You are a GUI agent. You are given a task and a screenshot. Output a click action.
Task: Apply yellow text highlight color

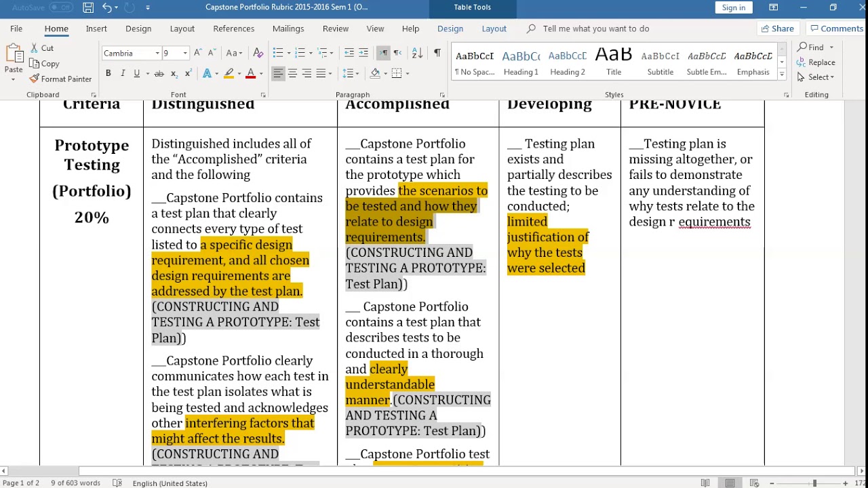click(x=229, y=73)
